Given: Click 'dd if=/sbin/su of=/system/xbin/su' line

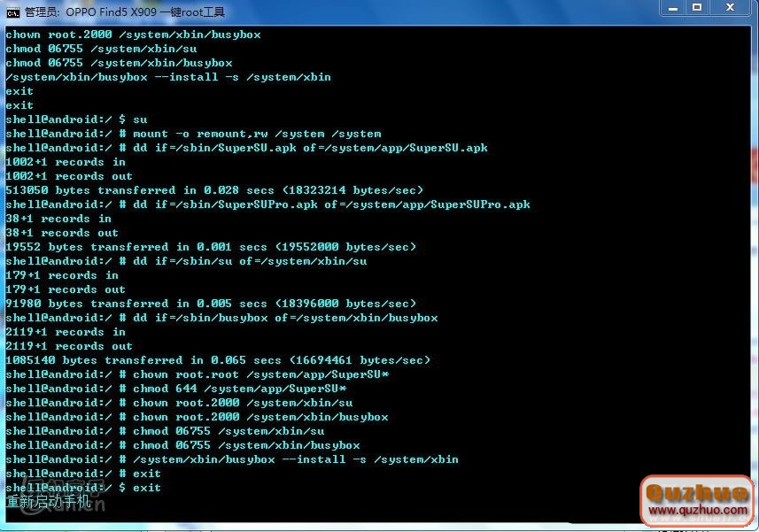Looking at the screenshot, I should (186, 261).
